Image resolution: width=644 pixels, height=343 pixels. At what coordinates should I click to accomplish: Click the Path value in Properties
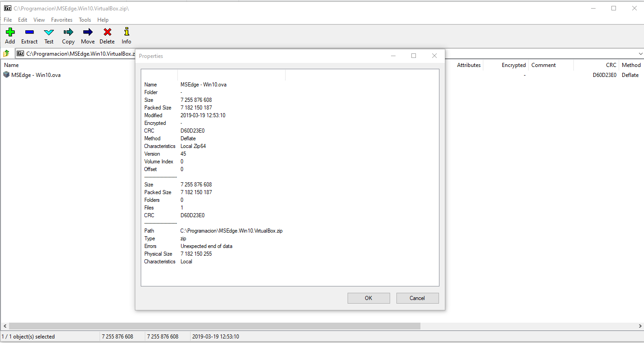point(231,231)
